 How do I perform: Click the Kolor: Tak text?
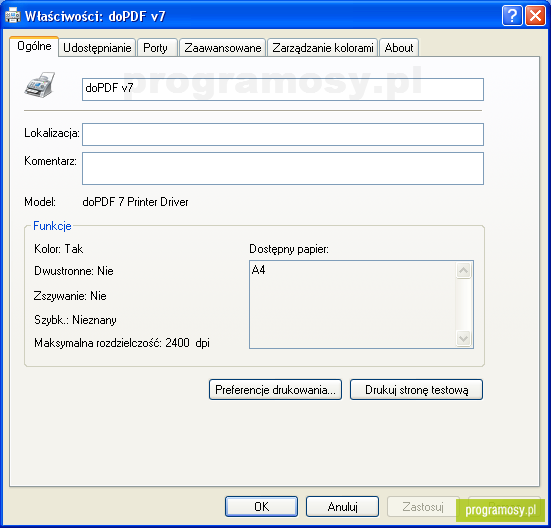click(58, 249)
